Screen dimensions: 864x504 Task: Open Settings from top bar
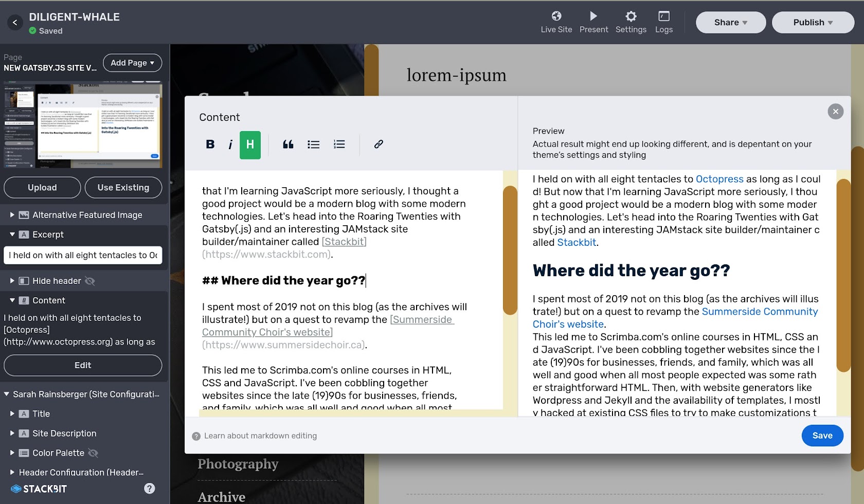point(631,22)
